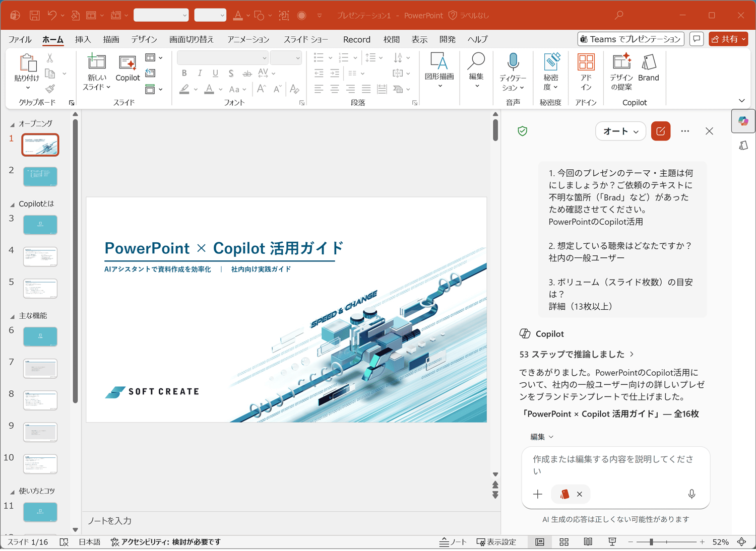Click the Copilot prompt input field
The image size is (756, 551).
click(615, 465)
